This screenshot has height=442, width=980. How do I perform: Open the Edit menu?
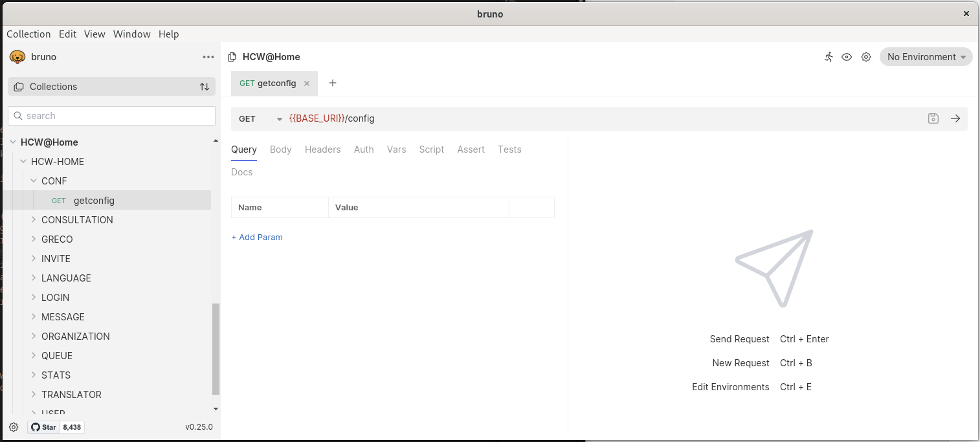67,34
